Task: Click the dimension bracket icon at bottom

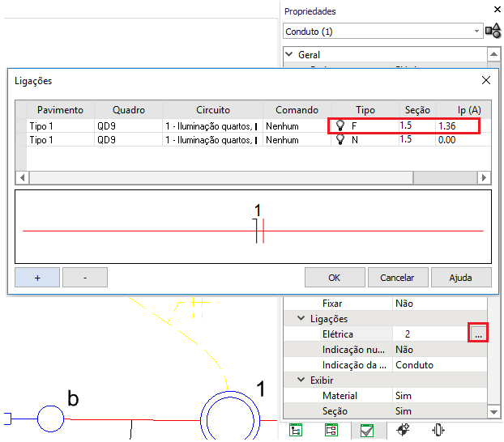Action: (x=438, y=431)
